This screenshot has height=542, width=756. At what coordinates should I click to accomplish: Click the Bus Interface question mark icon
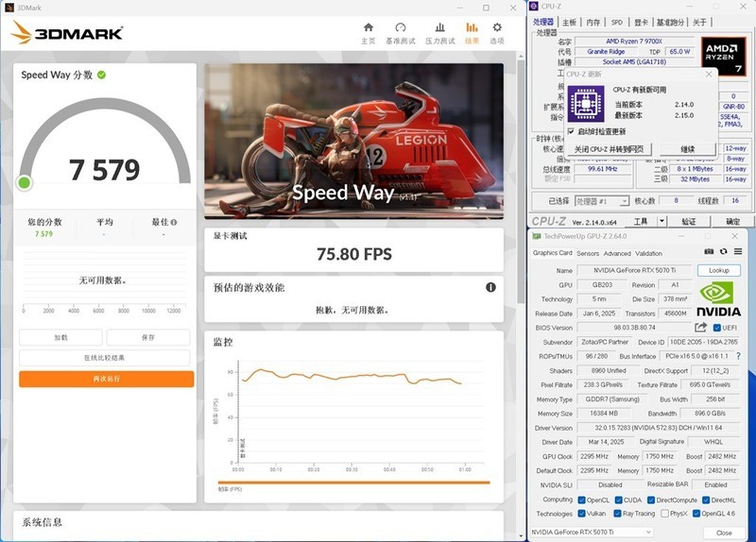pos(738,356)
